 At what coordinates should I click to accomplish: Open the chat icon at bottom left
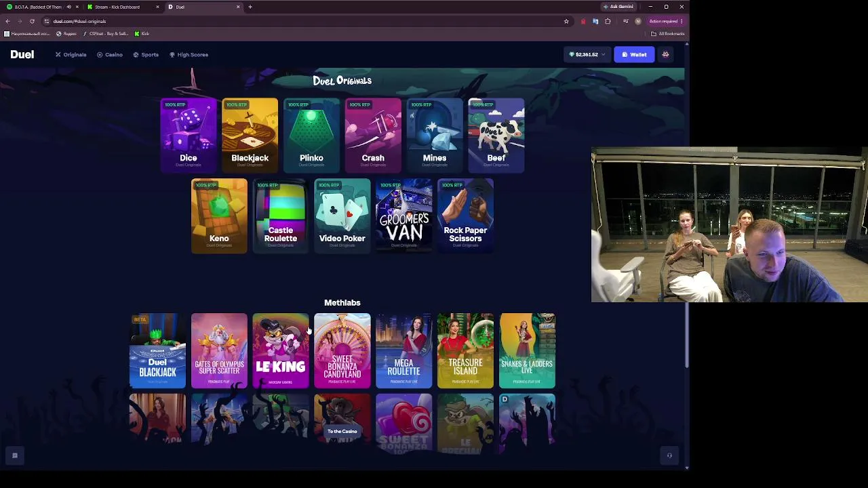[x=14, y=455]
